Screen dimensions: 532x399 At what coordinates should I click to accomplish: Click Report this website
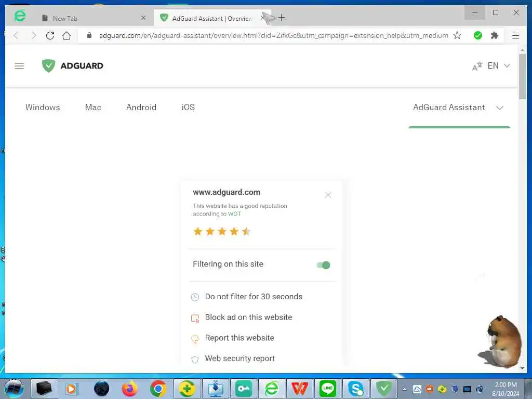[x=240, y=338]
